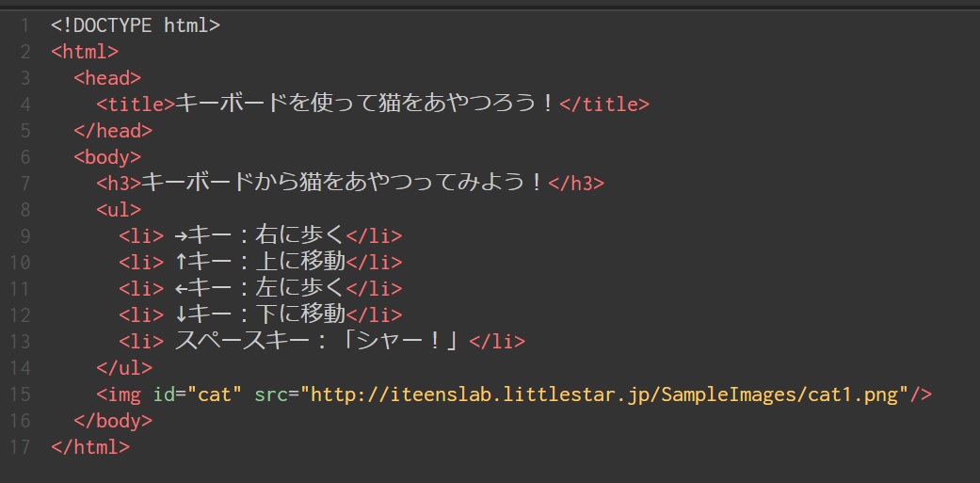
Task: Click the h3 heading text キーボードから猫をあやつってみよう！
Action: click(343, 183)
